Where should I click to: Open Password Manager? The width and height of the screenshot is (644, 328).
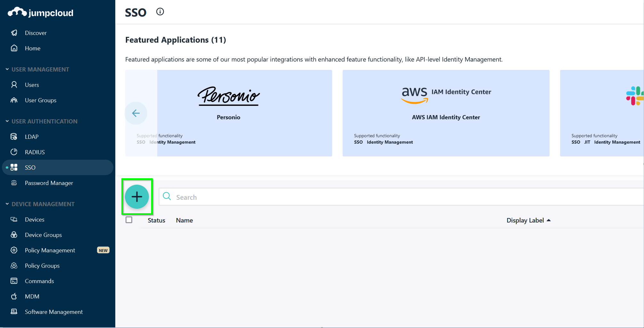[49, 183]
